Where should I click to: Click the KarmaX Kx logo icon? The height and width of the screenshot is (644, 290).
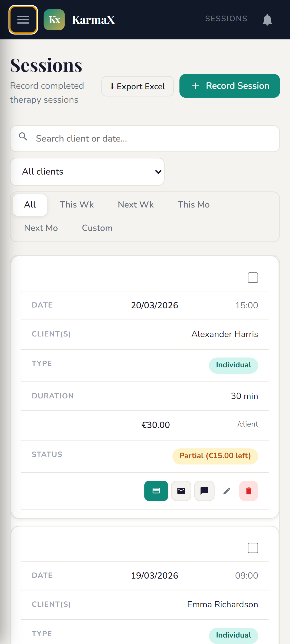(54, 20)
